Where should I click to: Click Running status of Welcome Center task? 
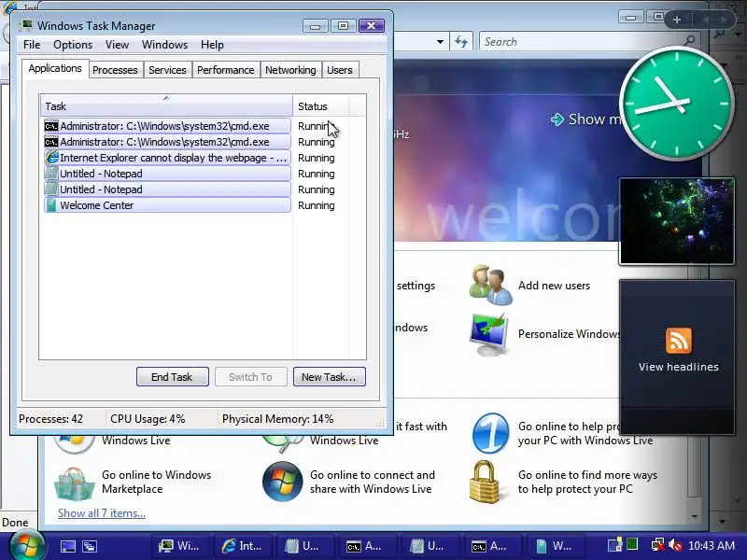pos(317,205)
